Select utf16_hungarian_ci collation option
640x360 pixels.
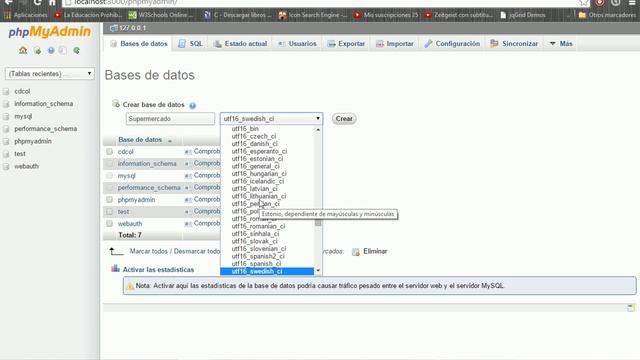pos(259,173)
